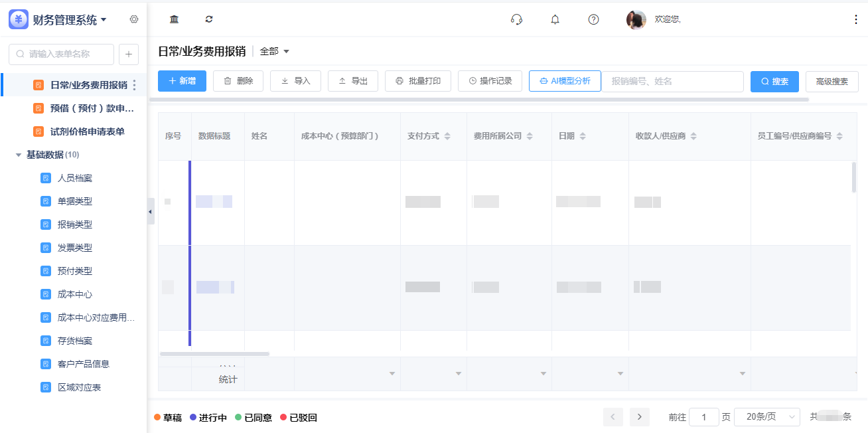Open statistics dropdown under 支付方式 column

click(x=458, y=374)
